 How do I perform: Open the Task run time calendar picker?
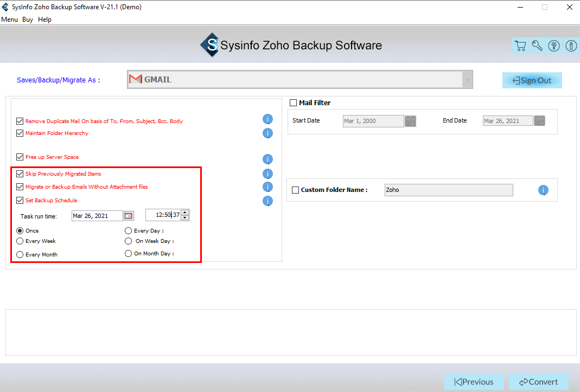point(129,216)
